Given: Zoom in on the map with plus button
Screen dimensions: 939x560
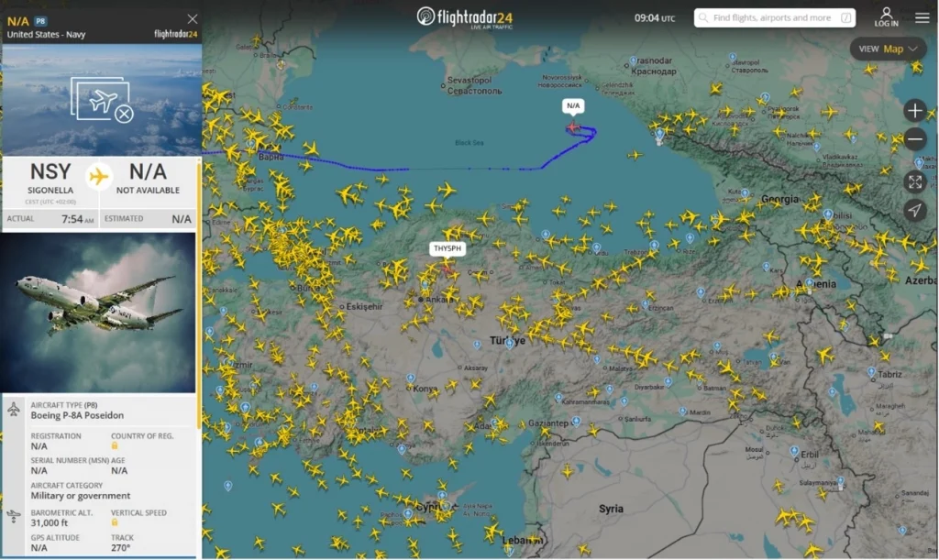Looking at the screenshot, I should tap(914, 111).
